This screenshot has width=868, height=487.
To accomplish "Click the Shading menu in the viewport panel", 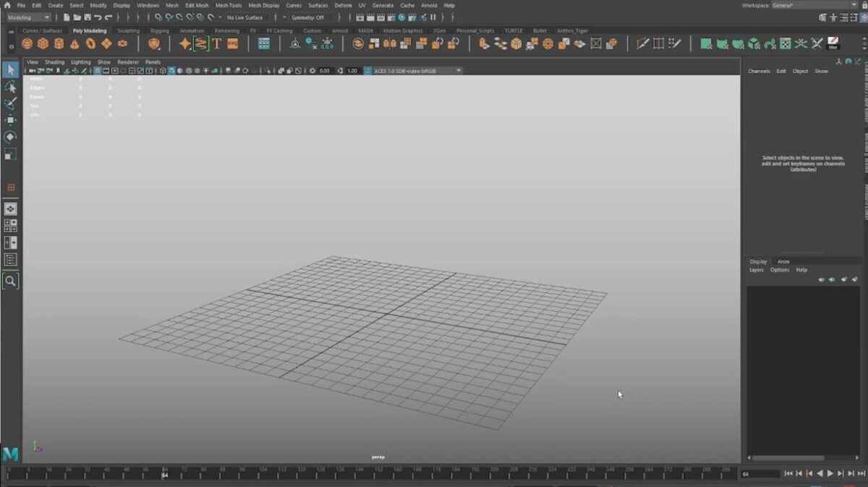I will pos(54,62).
